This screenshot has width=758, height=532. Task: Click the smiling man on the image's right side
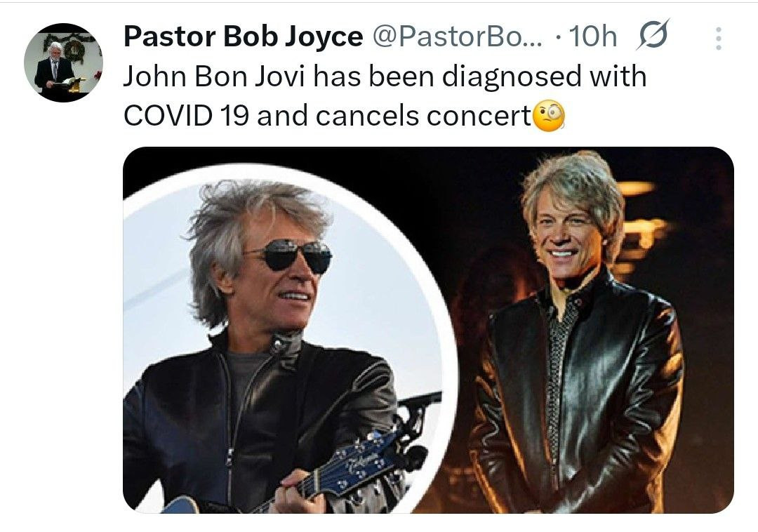click(x=576, y=333)
